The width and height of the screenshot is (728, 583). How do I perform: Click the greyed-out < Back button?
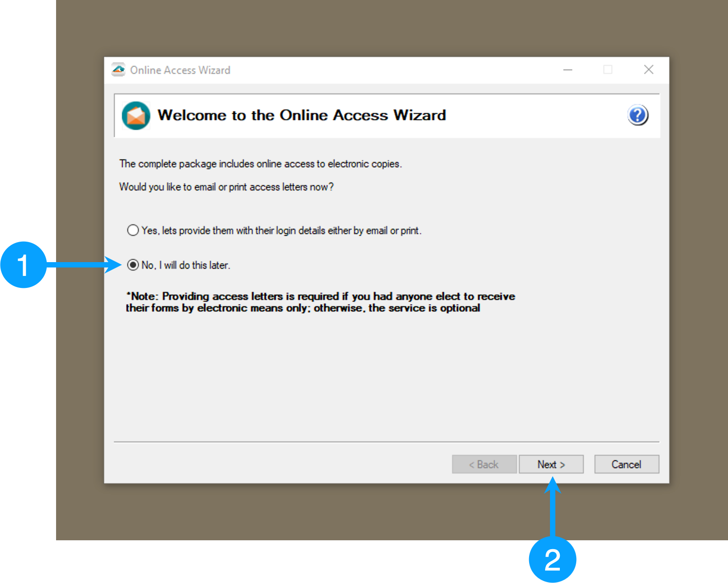tap(484, 464)
